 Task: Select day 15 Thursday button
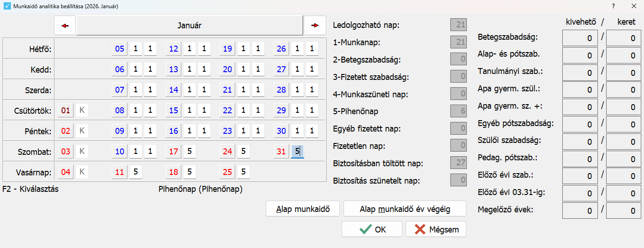pos(174,111)
